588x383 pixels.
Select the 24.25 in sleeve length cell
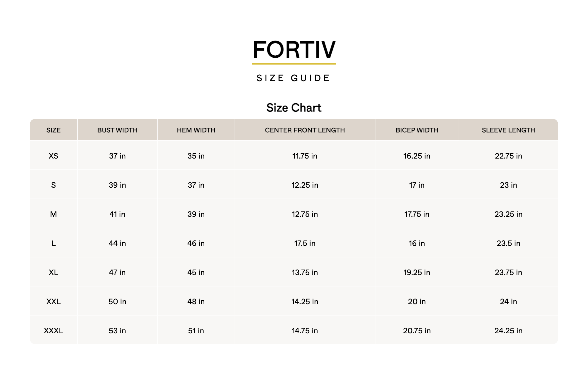[x=508, y=331]
